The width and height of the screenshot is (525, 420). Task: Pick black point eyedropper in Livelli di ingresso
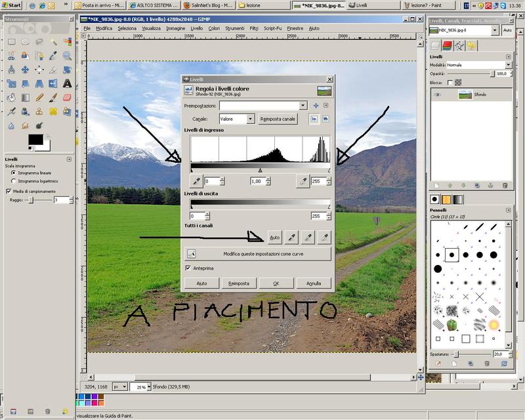pos(196,181)
